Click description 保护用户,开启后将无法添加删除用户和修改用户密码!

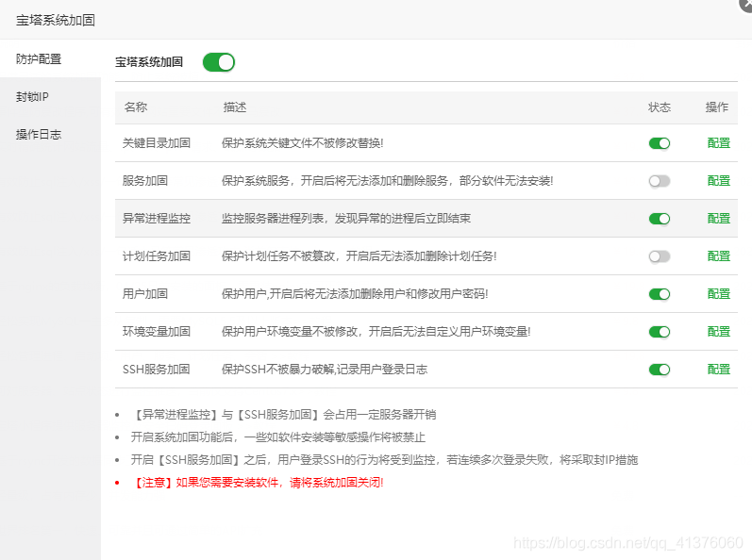[355, 294]
